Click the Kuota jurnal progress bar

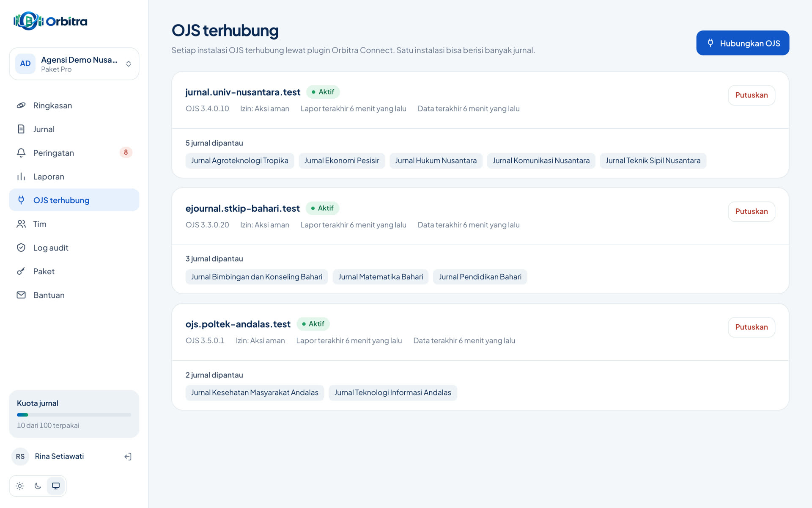74,415
